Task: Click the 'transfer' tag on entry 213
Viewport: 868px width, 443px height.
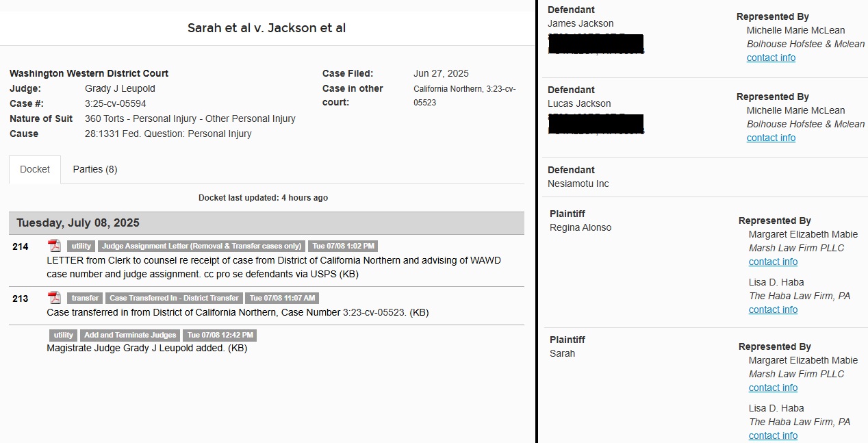Action: click(x=85, y=299)
